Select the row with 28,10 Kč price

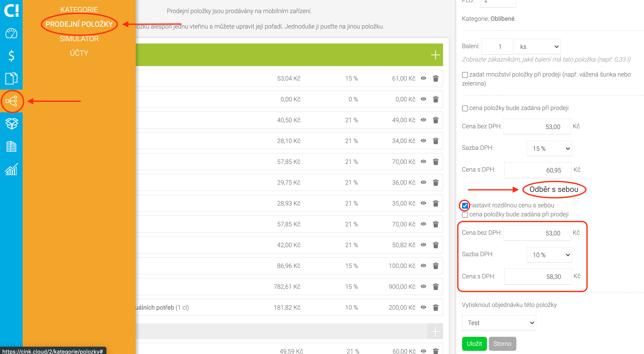pos(289,141)
